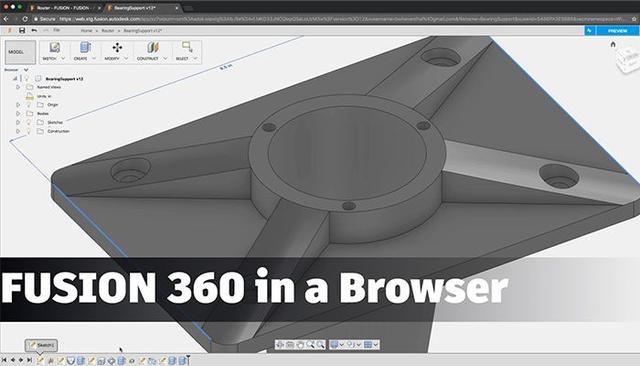Expand the Named Views tree node

18,87
